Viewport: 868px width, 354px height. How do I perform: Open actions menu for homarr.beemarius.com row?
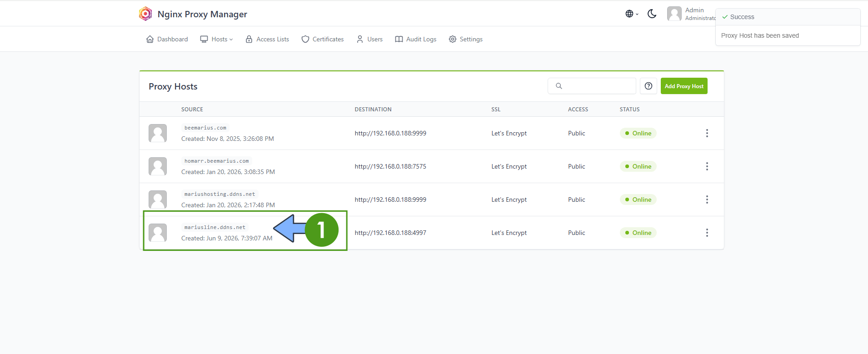click(x=707, y=166)
